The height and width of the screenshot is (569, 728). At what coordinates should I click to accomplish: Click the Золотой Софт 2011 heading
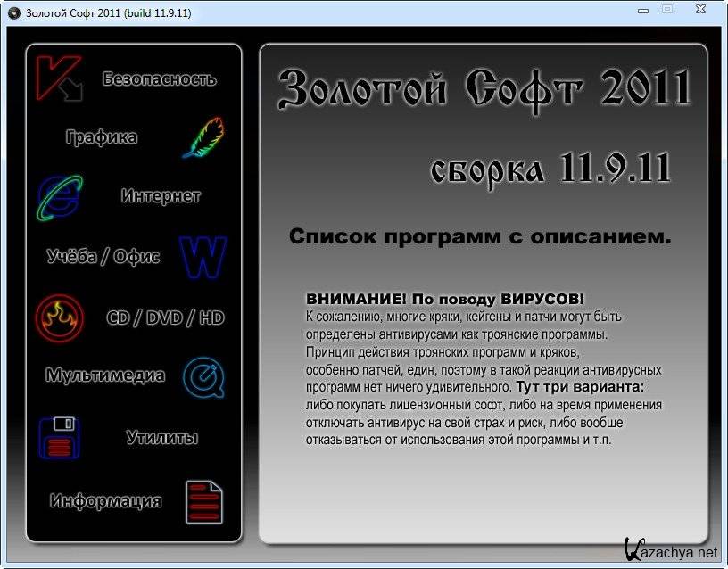pos(484,89)
